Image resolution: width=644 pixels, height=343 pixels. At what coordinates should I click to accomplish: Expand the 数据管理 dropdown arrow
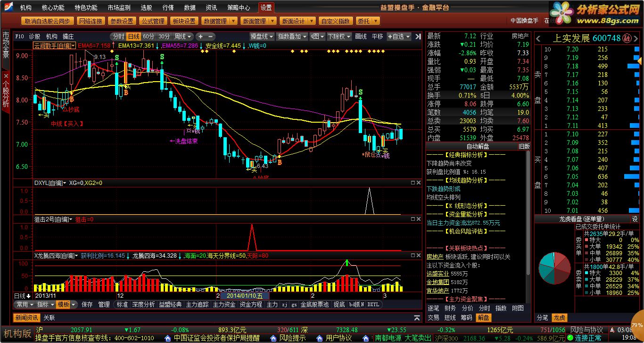click(232, 21)
